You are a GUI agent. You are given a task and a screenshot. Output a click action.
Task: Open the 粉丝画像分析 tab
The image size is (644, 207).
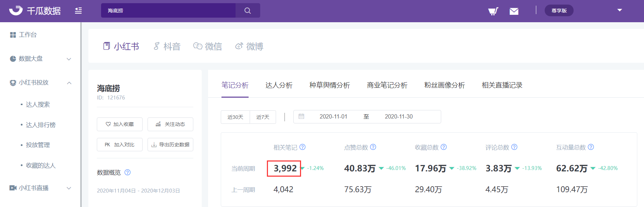(x=444, y=85)
